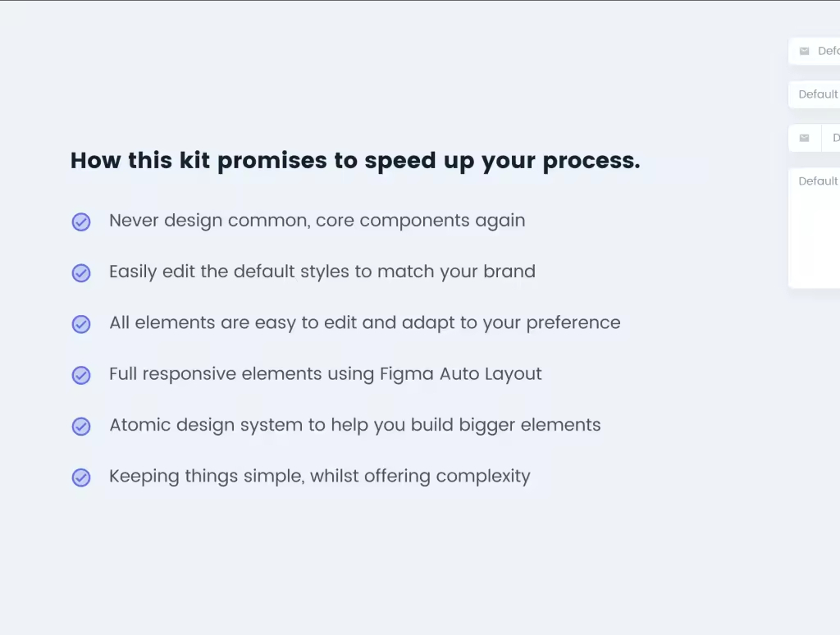Focus the top input field with envelope icon
840x635 pixels.
coord(827,52)
